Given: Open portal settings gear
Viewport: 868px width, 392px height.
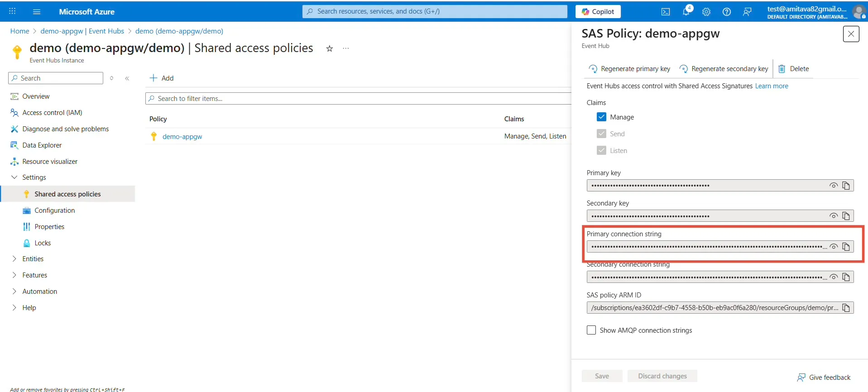Looking at the screenshot, I should (x=706, y=12).
